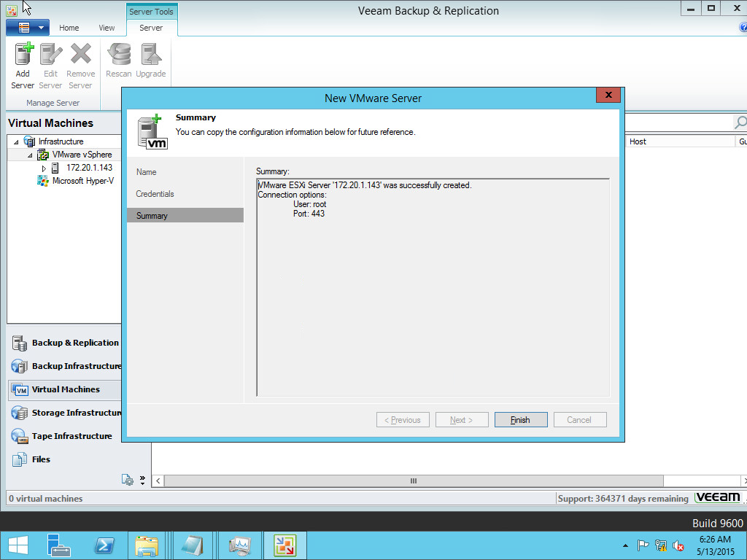The height and width of the screenshot is (560, 747).
Task: Click inside the Summary text box
Action: tap(433, 287)
